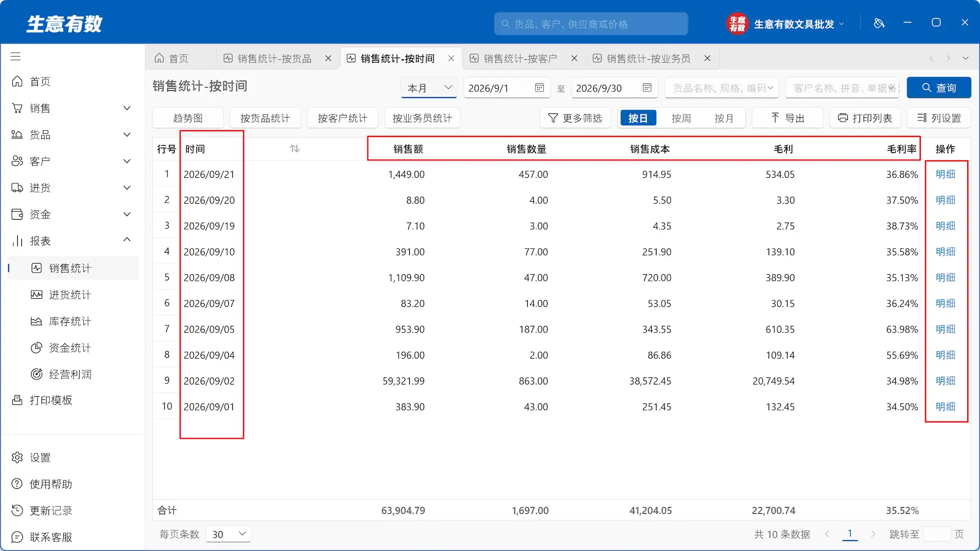Open 明细 link for 2026/09/21 row
Screen dimensions: 980x551
pyautogui.click(x=945, y=174)
